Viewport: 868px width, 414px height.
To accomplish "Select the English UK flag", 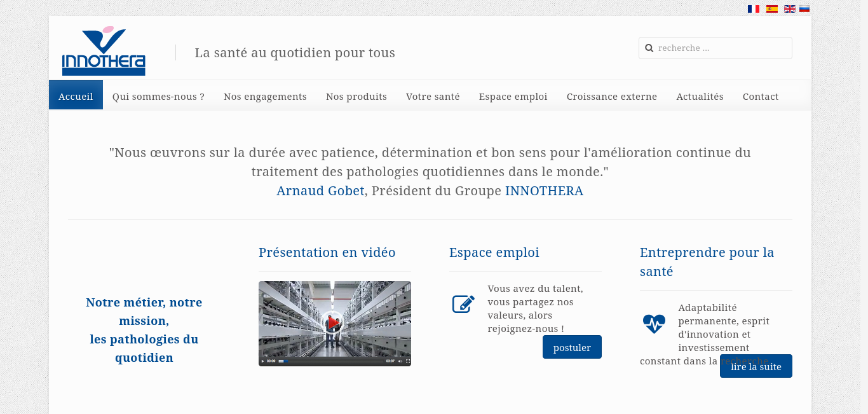I will [790, 9].
